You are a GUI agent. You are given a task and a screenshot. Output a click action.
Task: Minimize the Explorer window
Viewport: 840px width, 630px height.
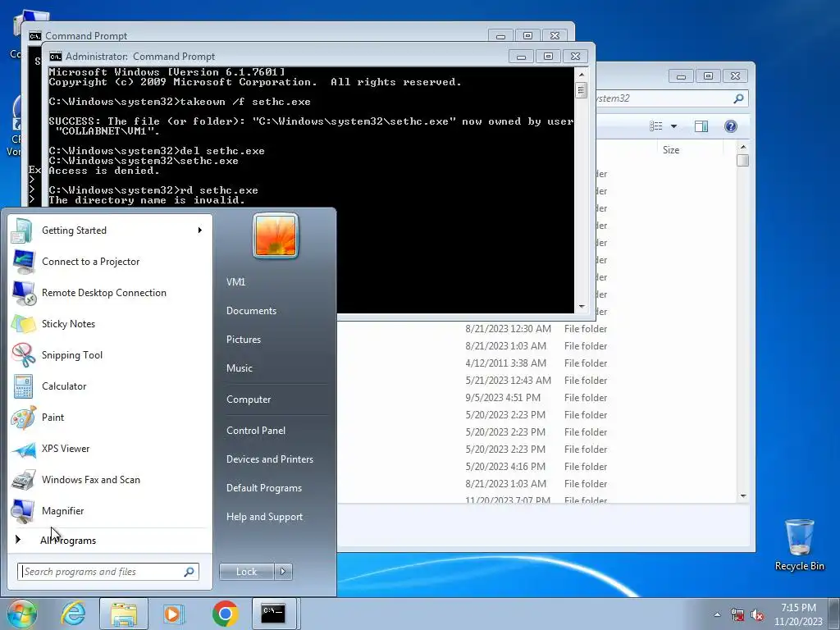point(681,76)
